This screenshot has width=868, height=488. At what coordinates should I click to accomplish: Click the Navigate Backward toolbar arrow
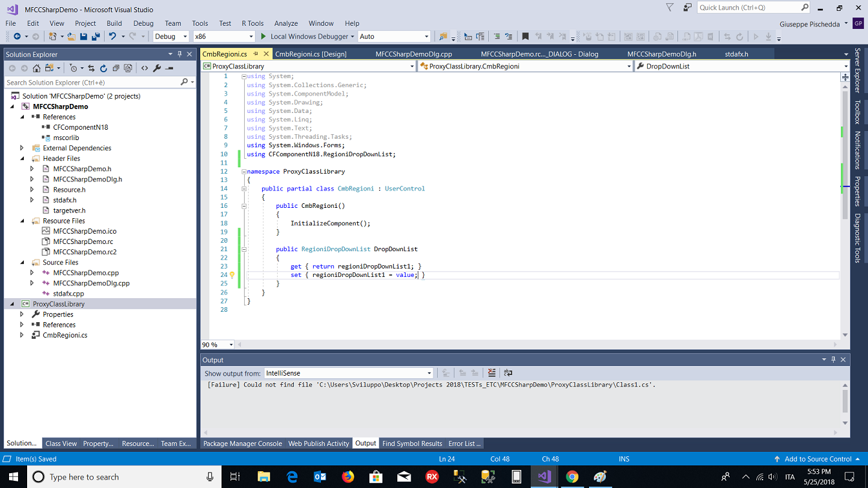click(17, 37)
